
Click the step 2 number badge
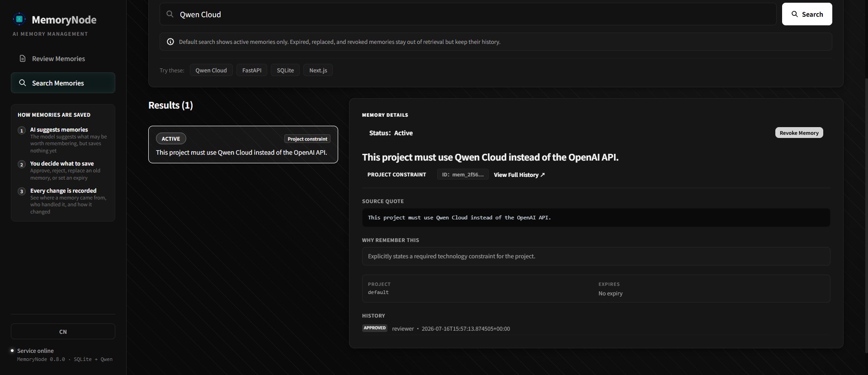pos(21,165)
